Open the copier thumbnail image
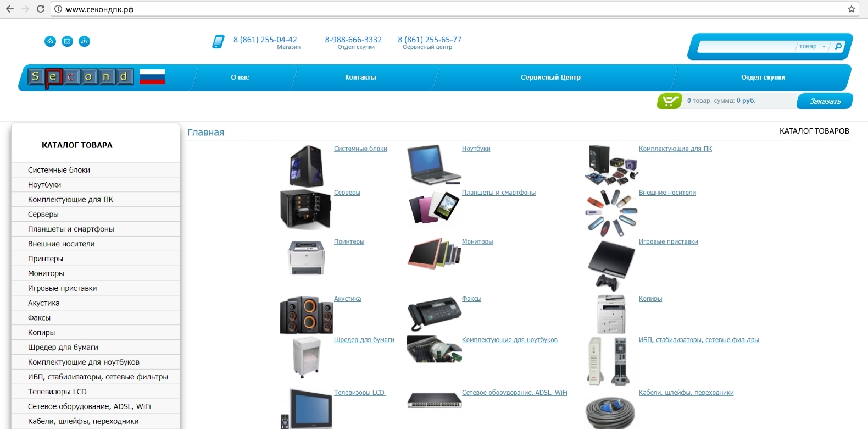The width and height of the screenshot is (868, 429). 611,314
